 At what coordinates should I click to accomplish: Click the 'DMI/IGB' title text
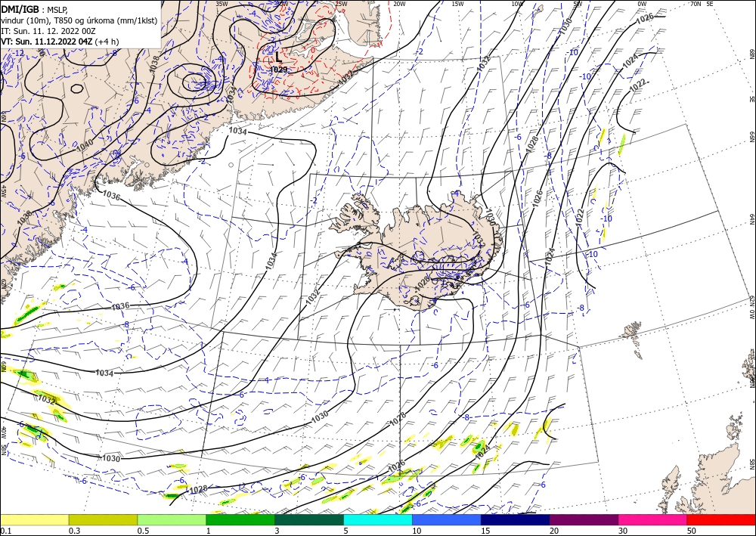(20, 8)
